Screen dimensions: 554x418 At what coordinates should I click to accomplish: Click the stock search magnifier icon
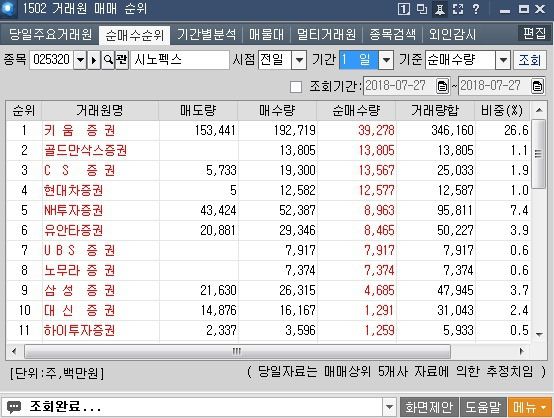[x=108, y=60]
